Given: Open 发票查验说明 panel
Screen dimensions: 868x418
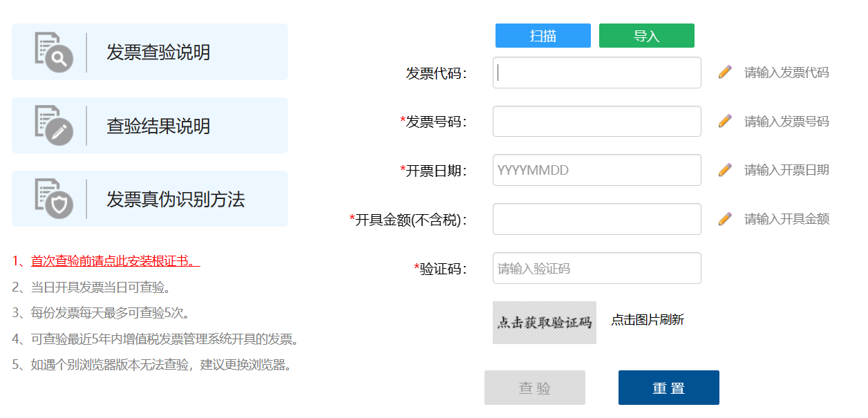Looking at the screenshot, I should [x=150, y=52].
